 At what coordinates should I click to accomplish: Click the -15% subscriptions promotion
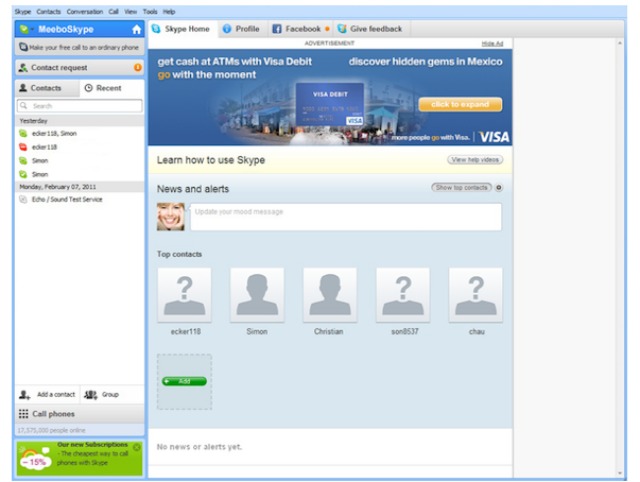80,458
